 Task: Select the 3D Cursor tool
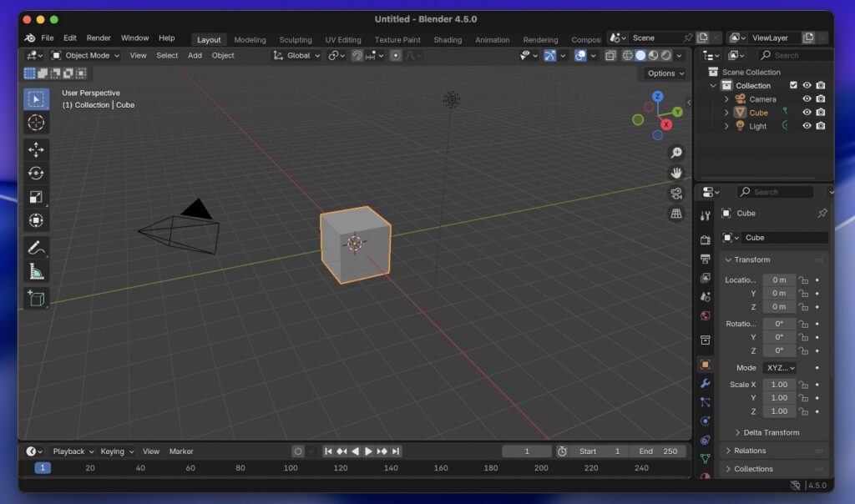(x=36, y=123)
